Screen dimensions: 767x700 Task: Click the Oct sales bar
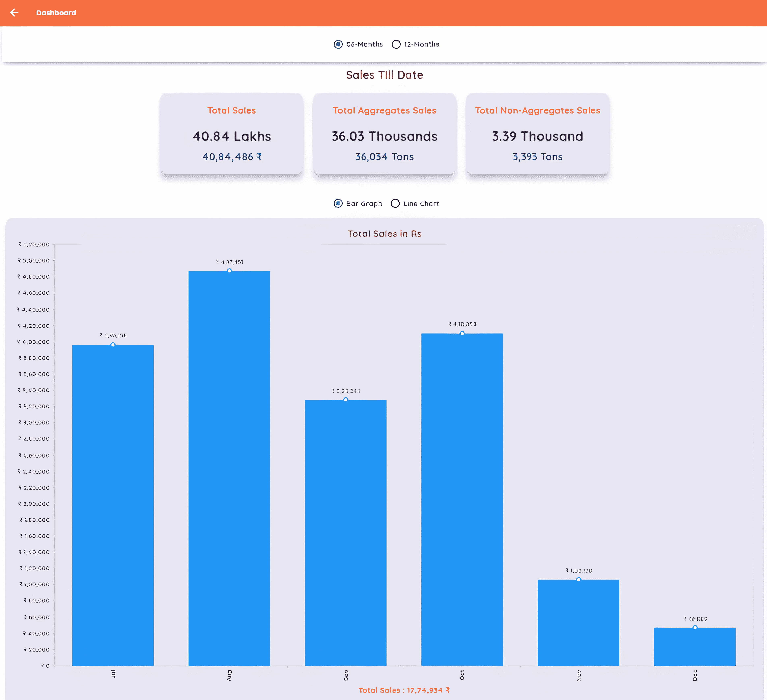pyautogui.click(x=462, y=499)
